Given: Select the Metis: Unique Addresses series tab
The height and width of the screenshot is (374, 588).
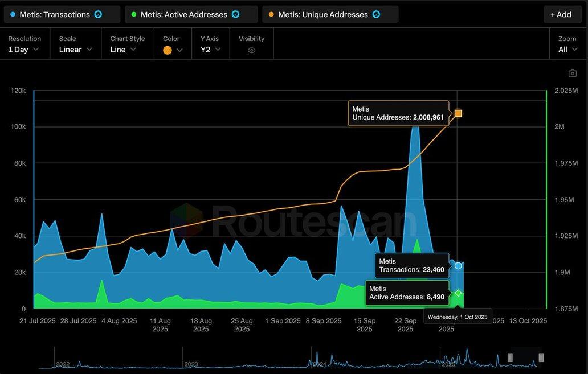Looking at the screenshot, I should [x=323, y=14].
